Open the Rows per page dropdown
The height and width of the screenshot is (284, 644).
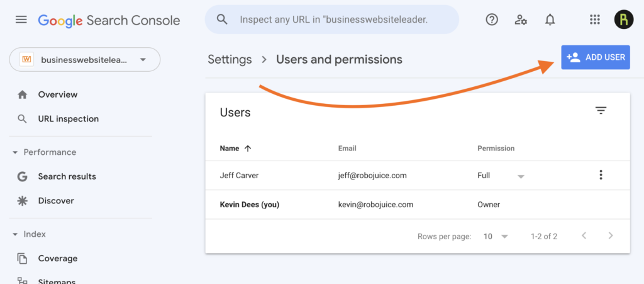tap(496, 237)
